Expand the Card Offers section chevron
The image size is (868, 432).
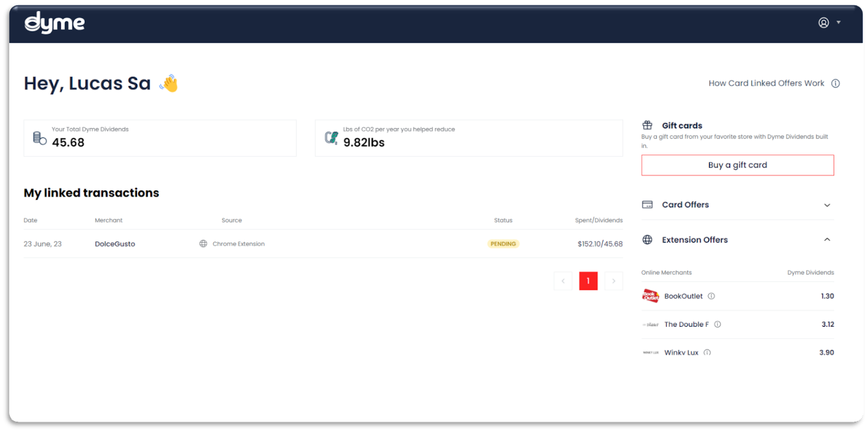point(827,205)
